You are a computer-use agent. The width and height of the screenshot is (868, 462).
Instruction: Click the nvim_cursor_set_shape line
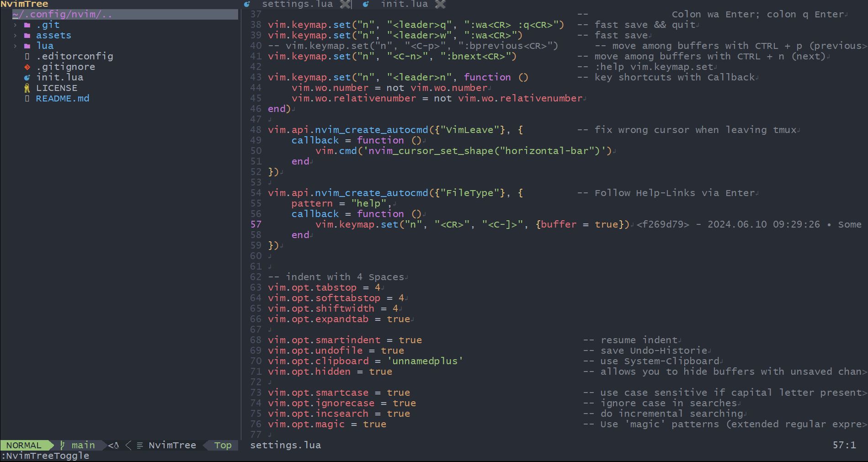463,151
